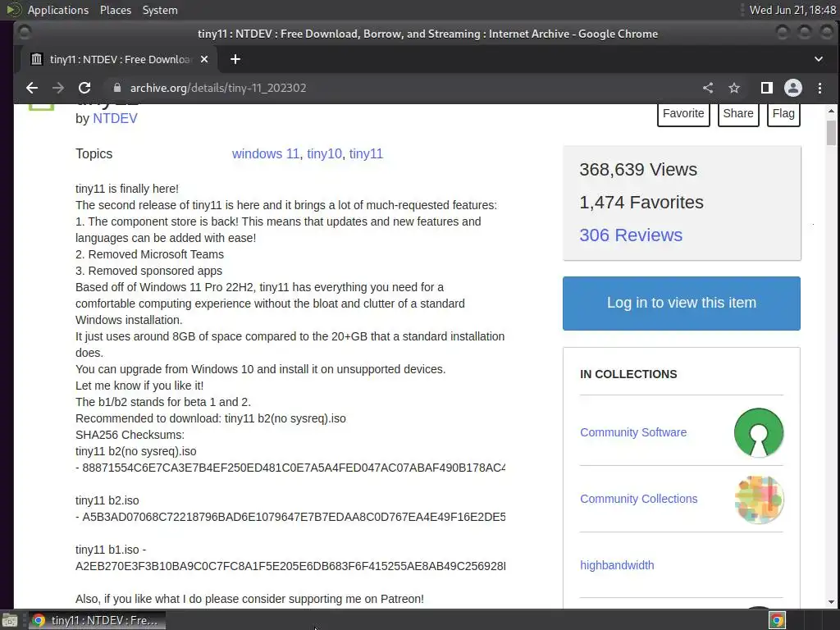This screenshot has height=630, width=840.
Task: Open the NTDEV author link
Action: pos(115,118)
